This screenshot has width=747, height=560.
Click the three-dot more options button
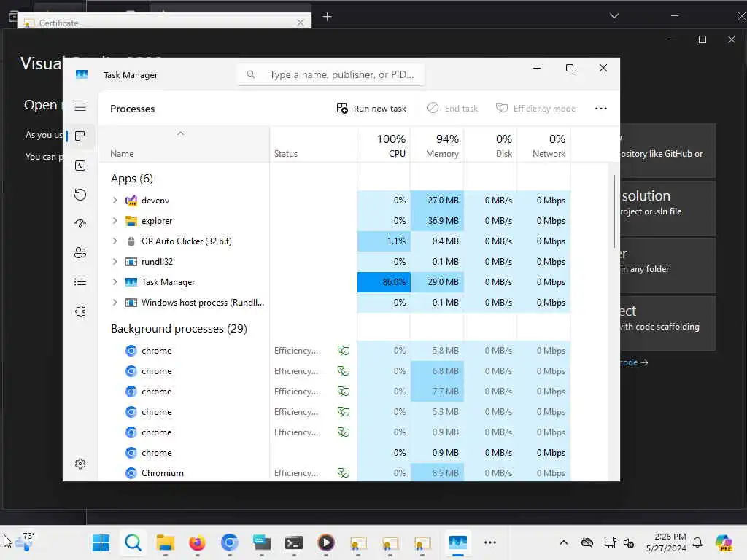coord(601,109)
